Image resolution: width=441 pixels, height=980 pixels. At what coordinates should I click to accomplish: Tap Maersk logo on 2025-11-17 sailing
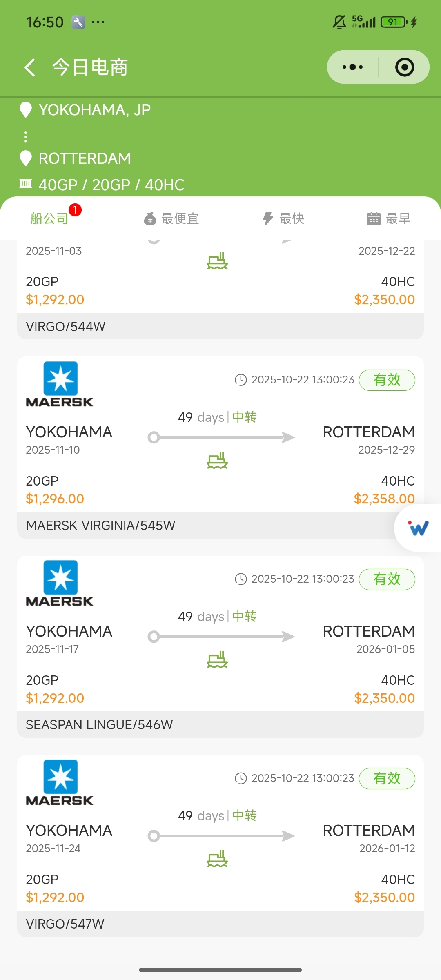tap(60, 584)
